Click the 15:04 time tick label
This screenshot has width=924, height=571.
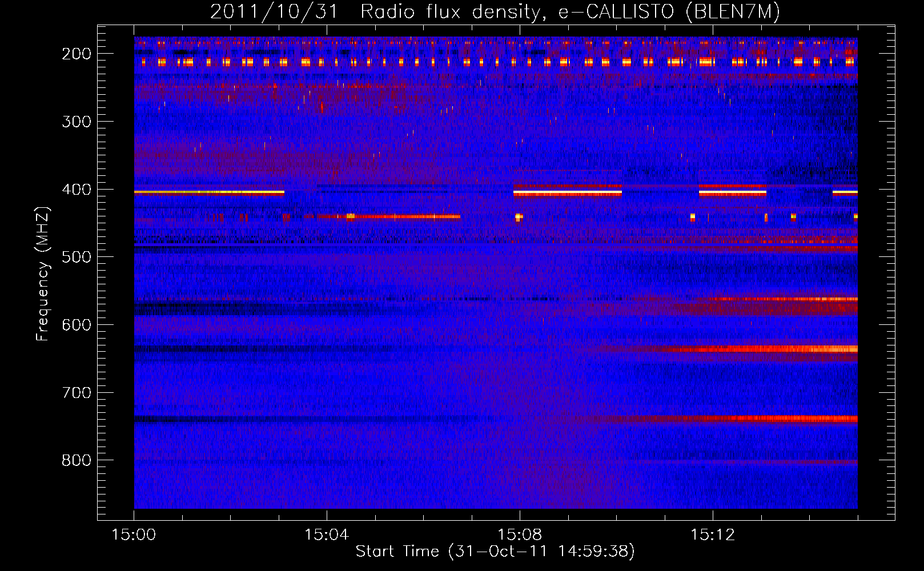click(x=327, y=535)
